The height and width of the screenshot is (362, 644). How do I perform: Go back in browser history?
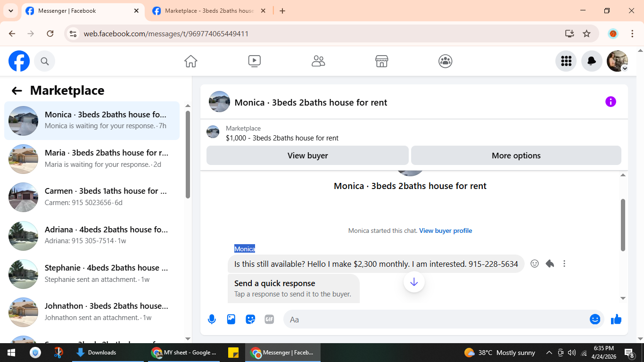[x=12, y=33]
